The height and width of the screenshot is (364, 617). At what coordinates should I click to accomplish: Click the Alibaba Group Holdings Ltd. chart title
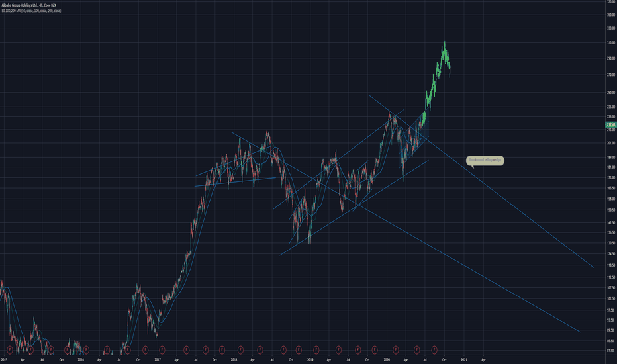pos(29,5)
